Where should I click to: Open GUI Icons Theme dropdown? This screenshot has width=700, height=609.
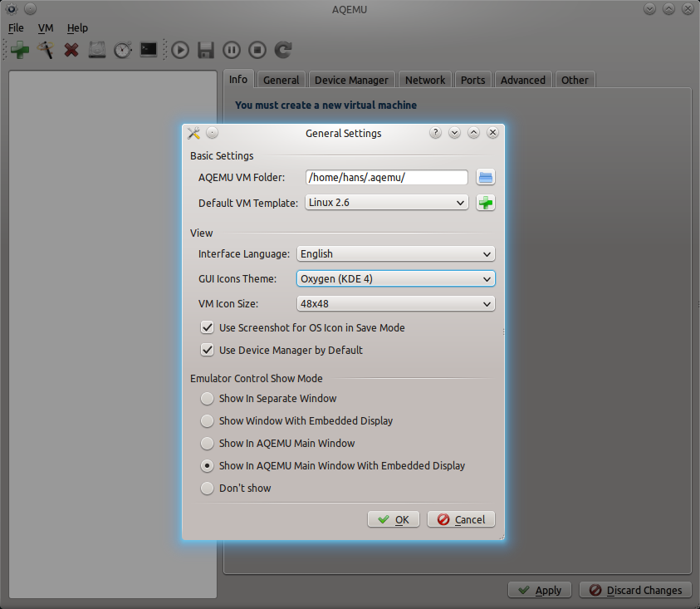pyautogui.click(x=396, y=279)
